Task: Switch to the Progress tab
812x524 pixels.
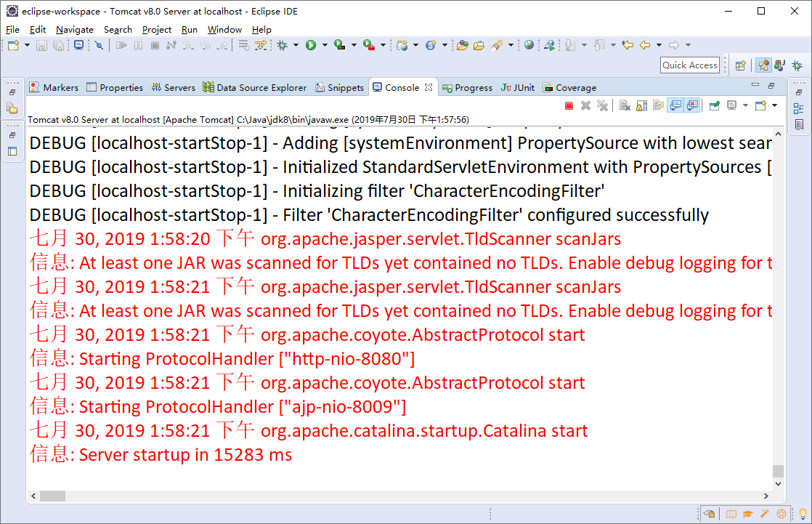Action: coord(468,88)
